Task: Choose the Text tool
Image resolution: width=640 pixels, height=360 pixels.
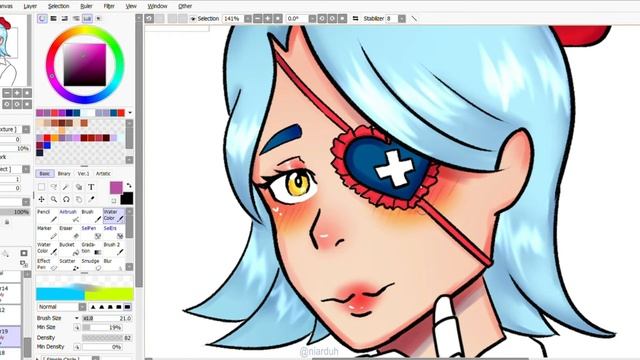Action: pyautogui.click(x=91, y=187)
